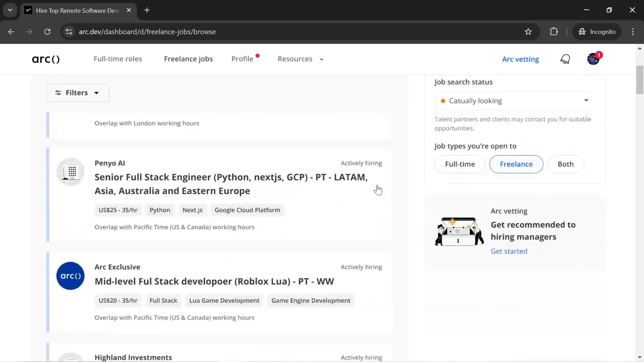Expand the Filters dropdown
The height and width of the screenshot is (362, 644).
pyautogui.click(x=77, y=93)
